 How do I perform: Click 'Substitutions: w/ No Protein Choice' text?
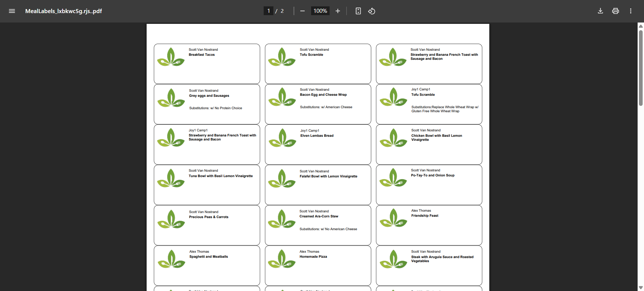click(x=216, y=108)
